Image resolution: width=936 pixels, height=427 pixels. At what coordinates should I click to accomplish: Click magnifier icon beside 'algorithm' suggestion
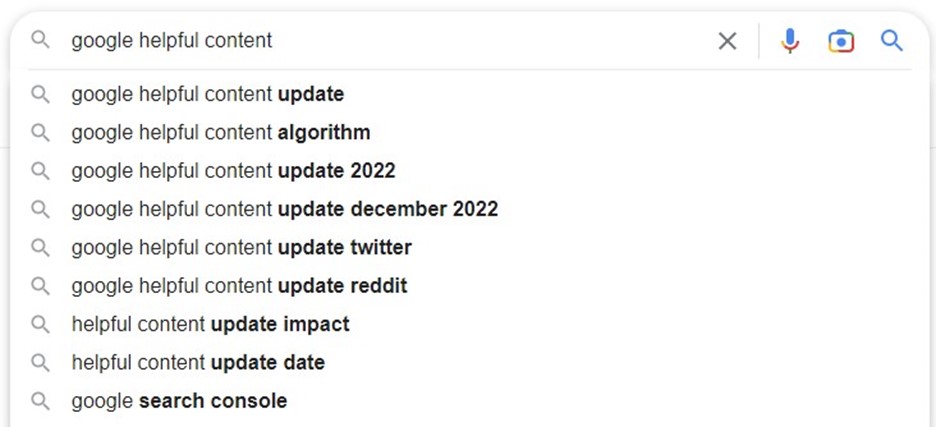(41, 133)
